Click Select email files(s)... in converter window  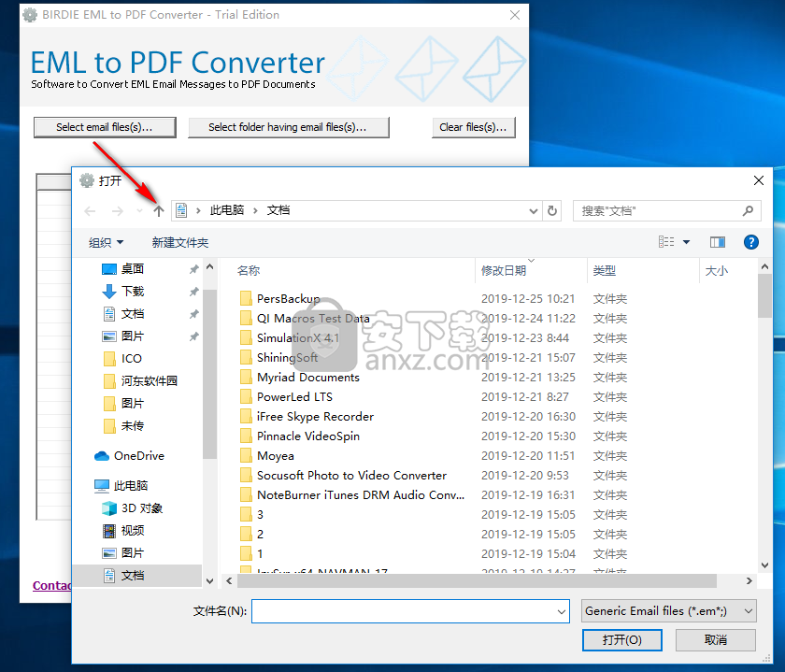(105, 127)
